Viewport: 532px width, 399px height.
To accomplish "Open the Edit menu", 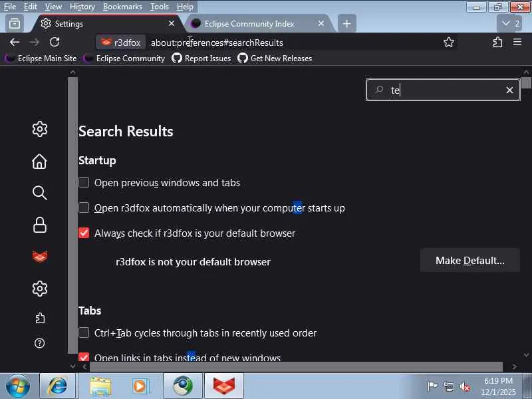I will [x=30, y=7].
